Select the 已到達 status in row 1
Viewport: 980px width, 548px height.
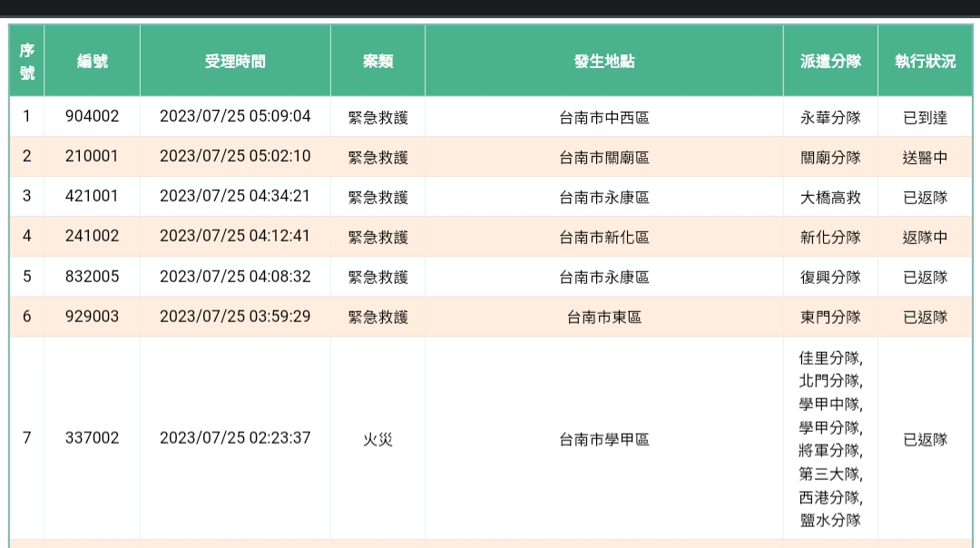pos(925,117)
